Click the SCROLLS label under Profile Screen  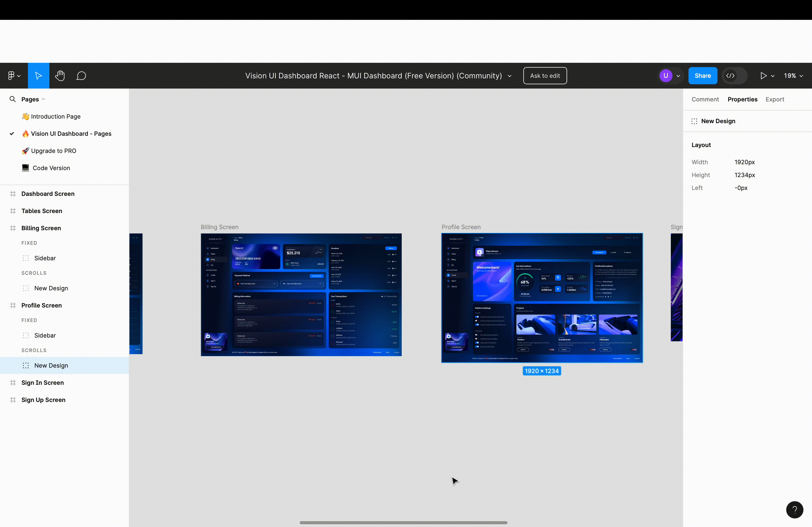(x=34, y=350)
